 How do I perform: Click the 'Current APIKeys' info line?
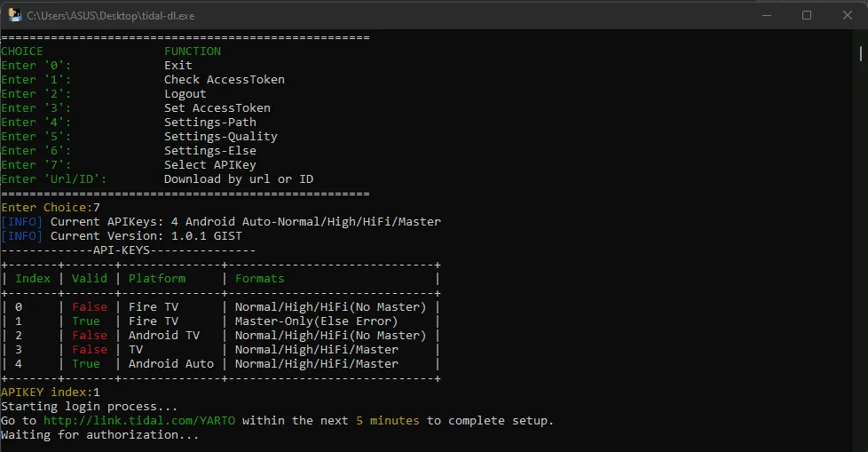coord(221,222)
